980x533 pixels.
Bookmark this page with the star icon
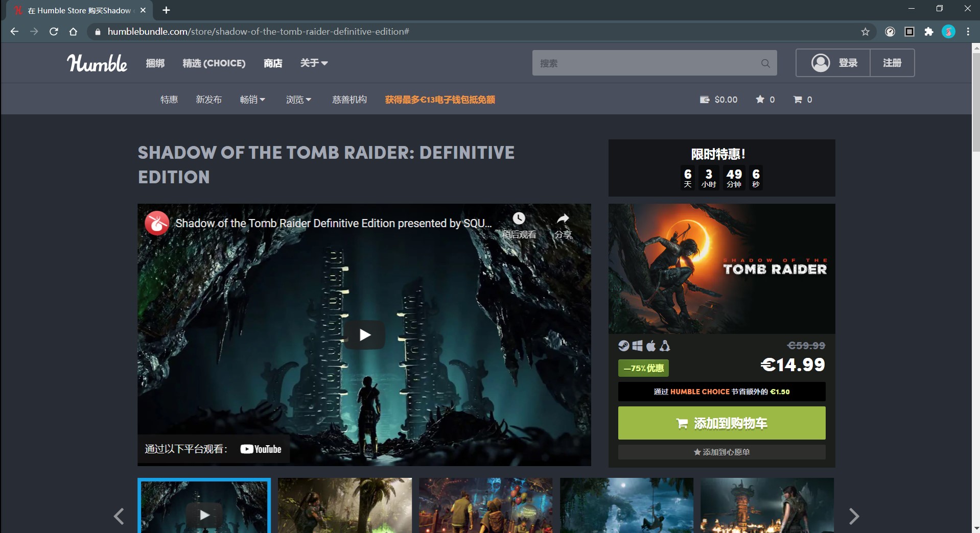click(x=865, y=32)
